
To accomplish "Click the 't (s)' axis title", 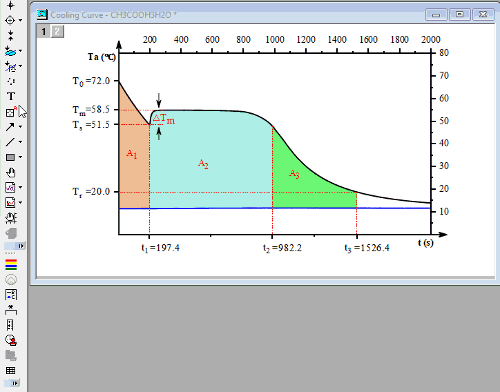I will click(426, 243).
